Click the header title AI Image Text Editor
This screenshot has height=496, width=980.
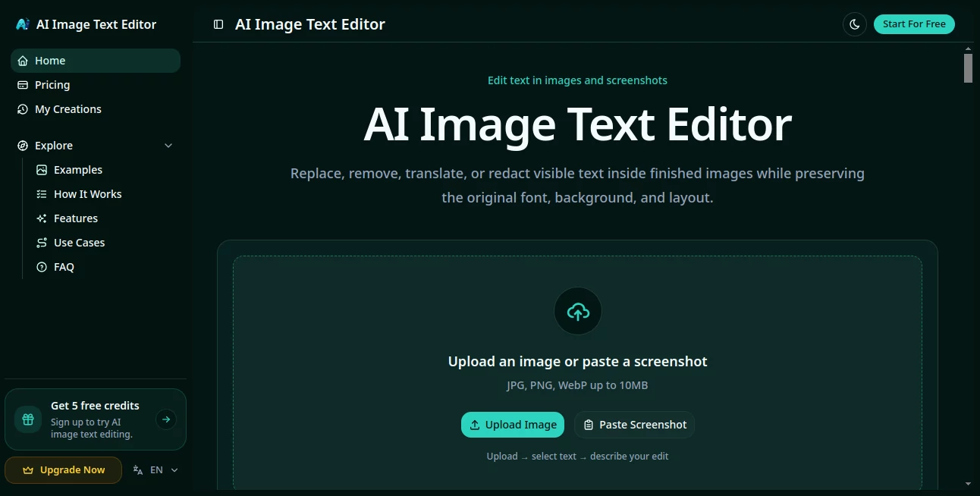coord(310,24)
